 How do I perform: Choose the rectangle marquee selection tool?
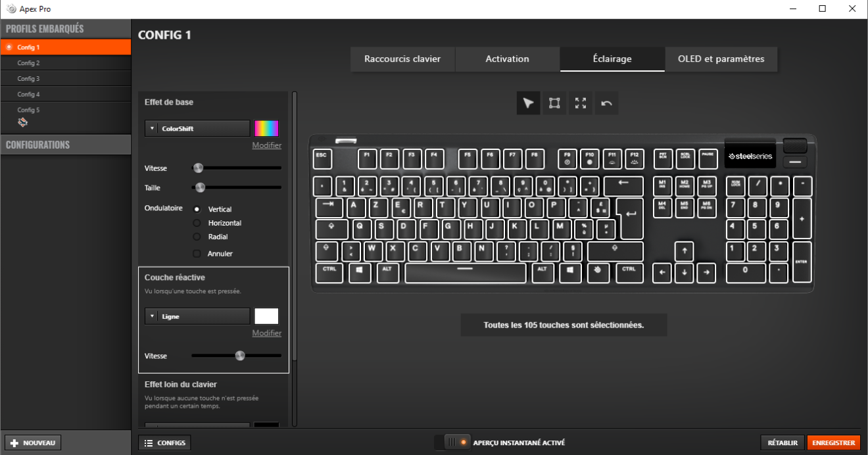point(554,103)
